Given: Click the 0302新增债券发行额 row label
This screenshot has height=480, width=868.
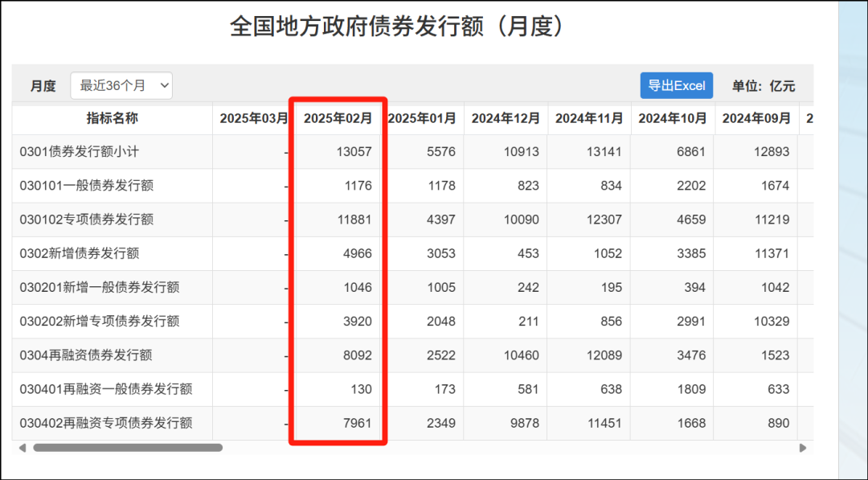Looking at the screenshot, I should click(80, 253).
